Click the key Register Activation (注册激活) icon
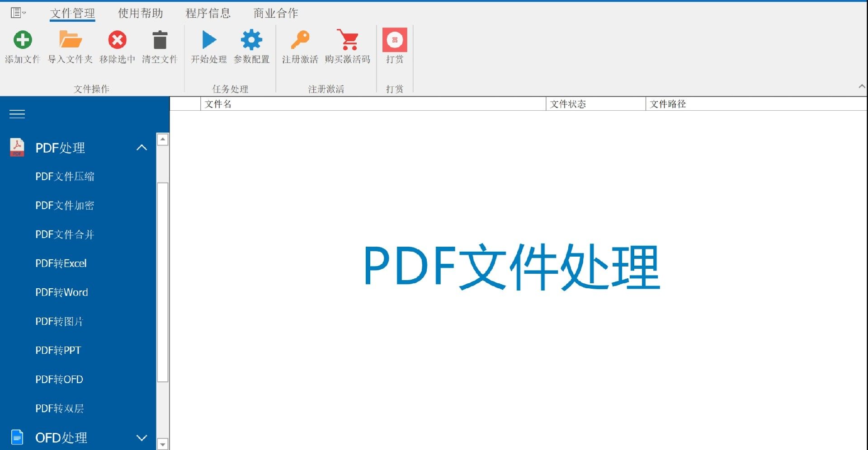Image resolution: width=868 pixels, height=450 pixels. 300,40
